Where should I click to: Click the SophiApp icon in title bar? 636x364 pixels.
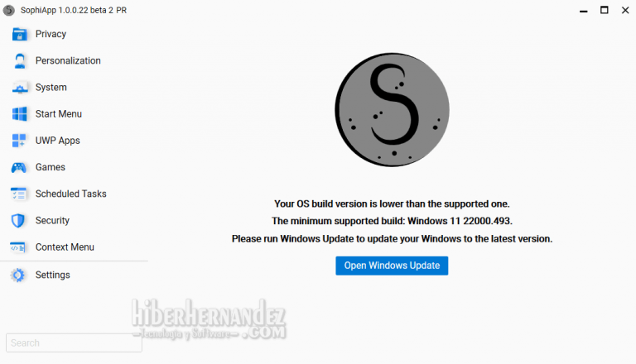(9, 10)
